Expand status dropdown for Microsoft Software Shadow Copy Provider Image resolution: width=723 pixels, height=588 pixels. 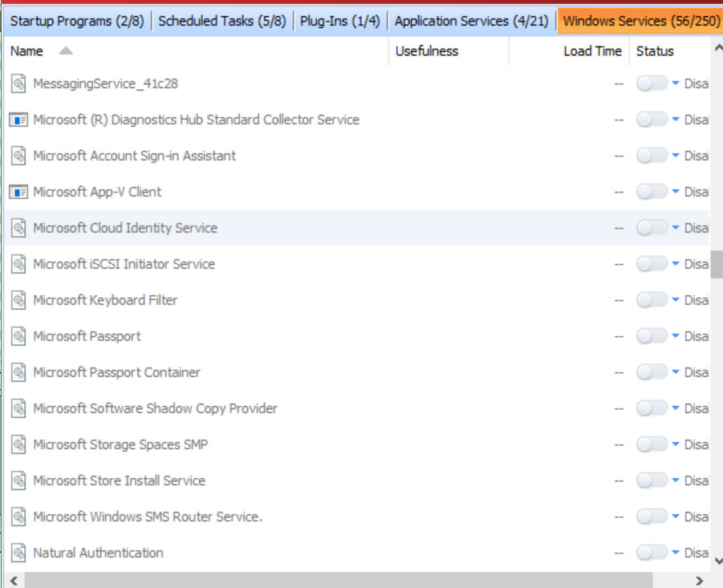tap(676, 408)
